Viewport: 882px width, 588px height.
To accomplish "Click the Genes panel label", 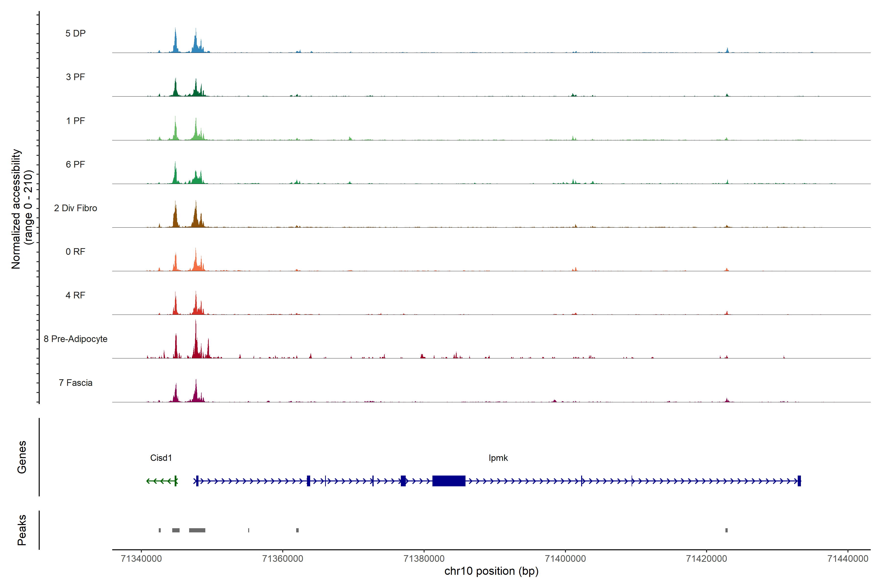I will point(22,457).
